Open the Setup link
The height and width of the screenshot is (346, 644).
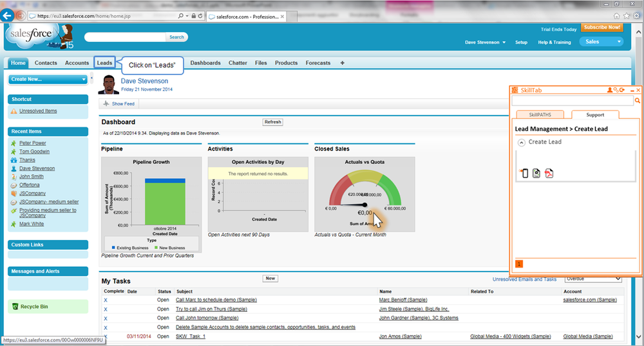click(x=521, y=42)
